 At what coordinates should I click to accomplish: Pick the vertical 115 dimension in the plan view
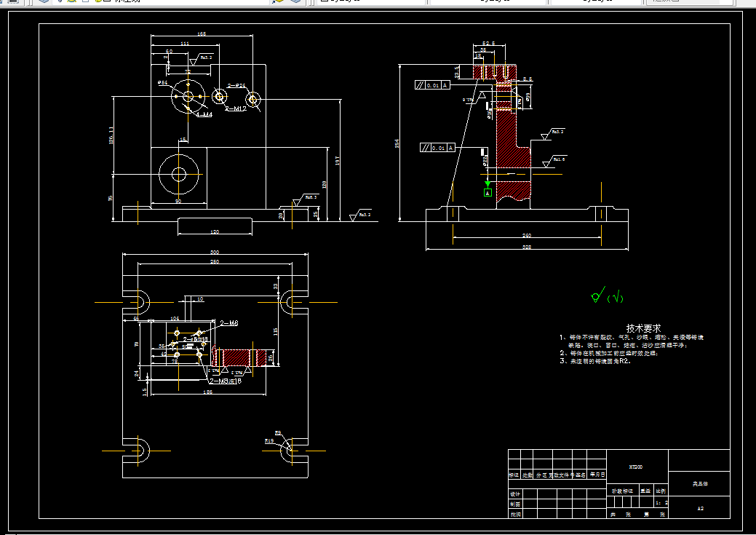pyautogui.click(x=275, y=332)
